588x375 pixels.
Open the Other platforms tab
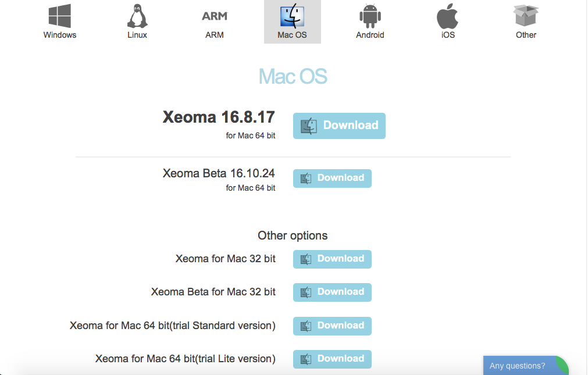(526, 35)
